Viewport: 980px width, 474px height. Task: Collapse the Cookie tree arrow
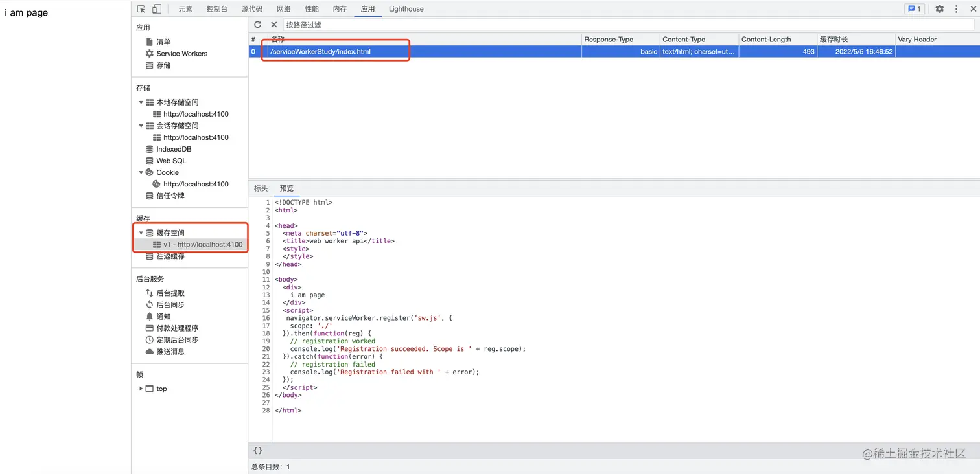point(141,172)
